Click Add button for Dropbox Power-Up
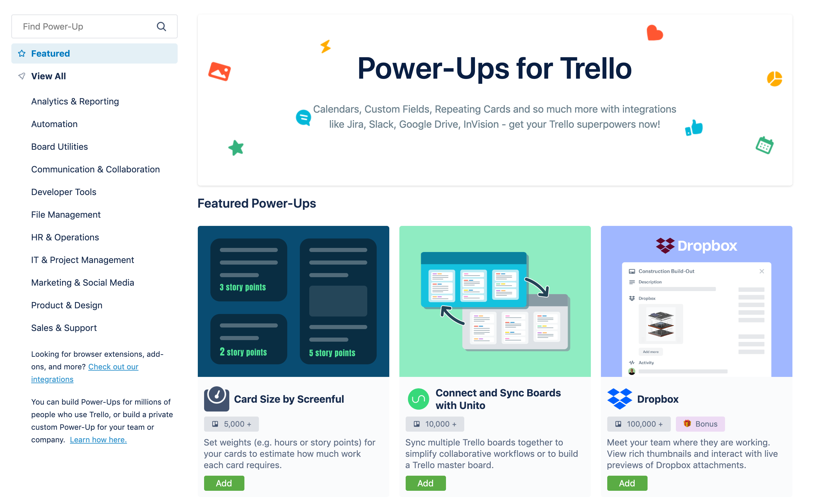 (626, 484)
